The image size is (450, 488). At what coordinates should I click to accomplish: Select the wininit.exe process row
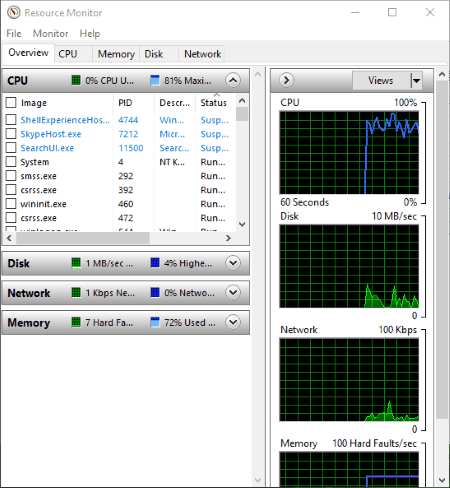(120, 204)
